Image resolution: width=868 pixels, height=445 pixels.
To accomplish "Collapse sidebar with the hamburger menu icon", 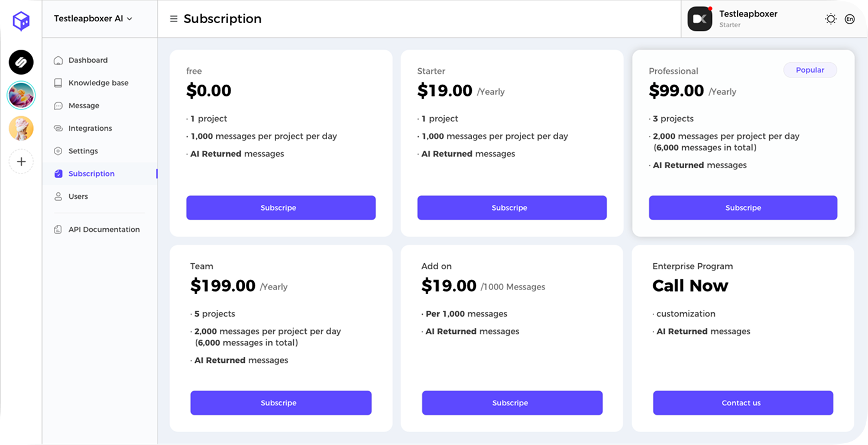I will pyautogui.click(x=174, y=19).
